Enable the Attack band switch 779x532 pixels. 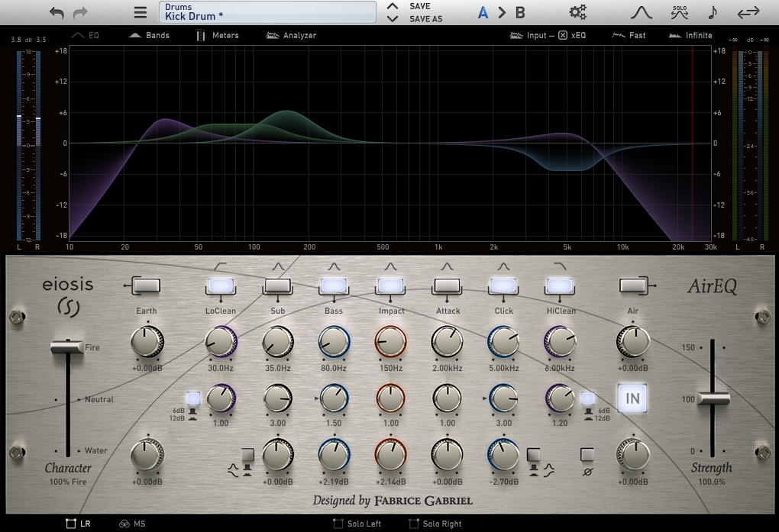pos(447,285)
